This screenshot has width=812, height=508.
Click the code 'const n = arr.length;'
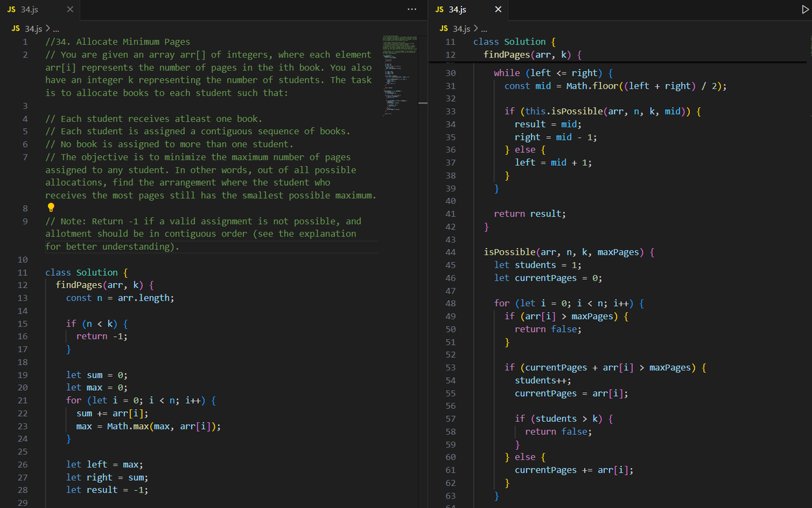120,298
